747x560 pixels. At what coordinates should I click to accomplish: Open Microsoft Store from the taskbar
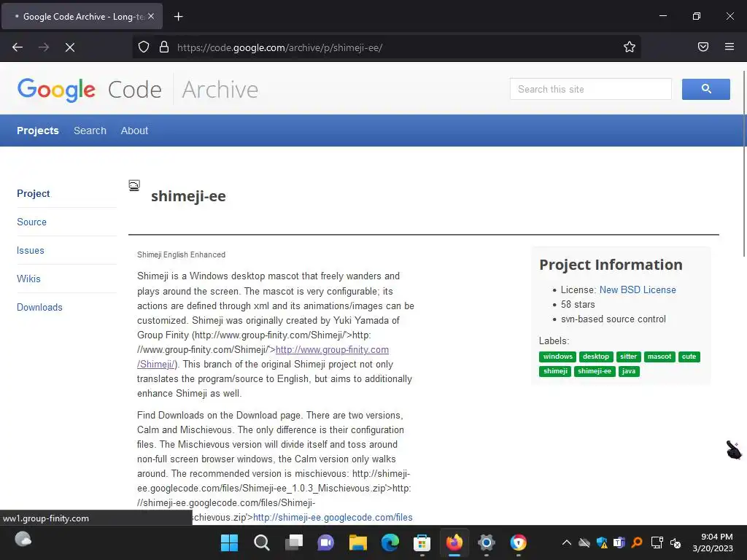click(x=422, y=542)
